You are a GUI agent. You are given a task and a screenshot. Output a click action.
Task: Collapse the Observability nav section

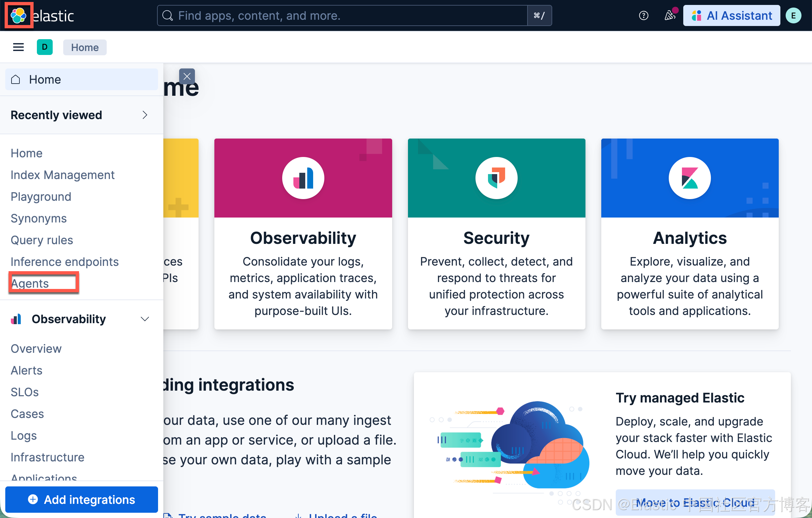pos(144,319)
